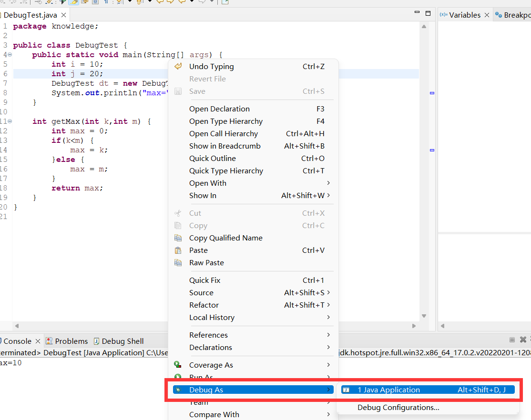Open the Debug As submenu

coord(253,390)
